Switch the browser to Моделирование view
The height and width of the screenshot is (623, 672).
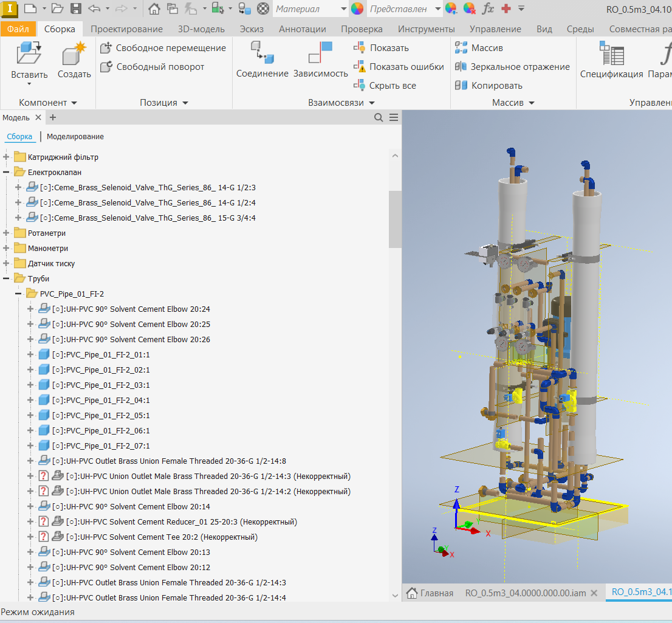pos(75,137)
